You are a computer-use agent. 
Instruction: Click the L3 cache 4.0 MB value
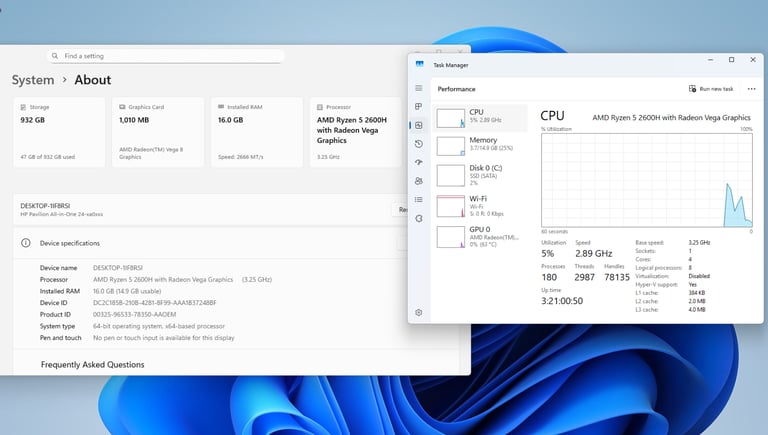click(697, 310)
